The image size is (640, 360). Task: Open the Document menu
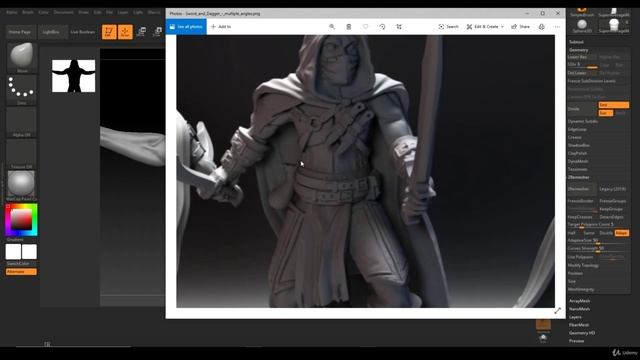(64, 12)
